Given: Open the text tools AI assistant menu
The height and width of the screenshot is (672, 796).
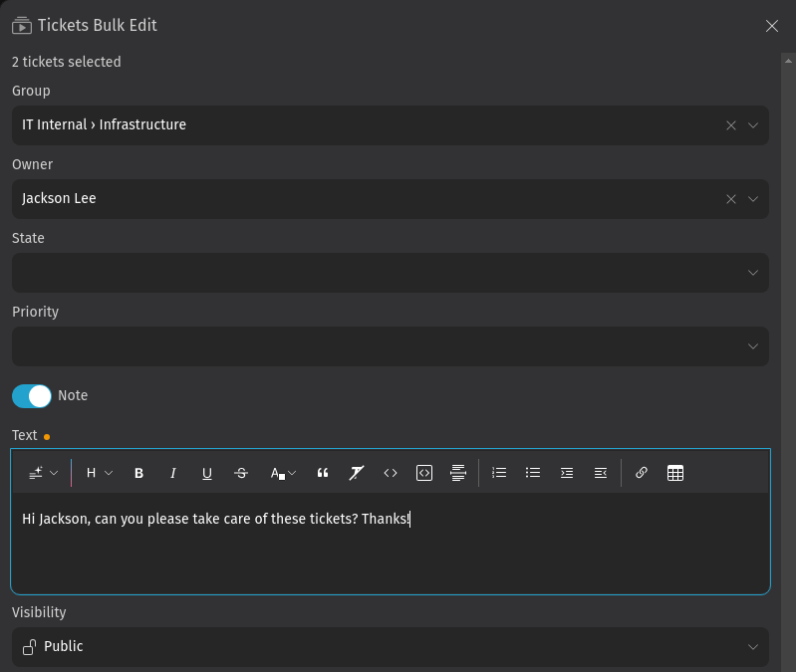Looking at the screenshot, I should pos(43,473).
